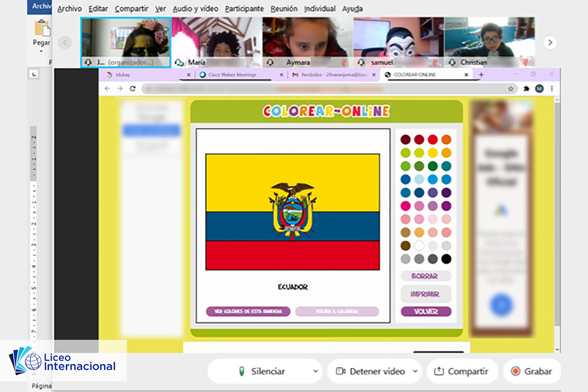Open the browser profile avatar
588x392 pixels.
click(539, 89)
